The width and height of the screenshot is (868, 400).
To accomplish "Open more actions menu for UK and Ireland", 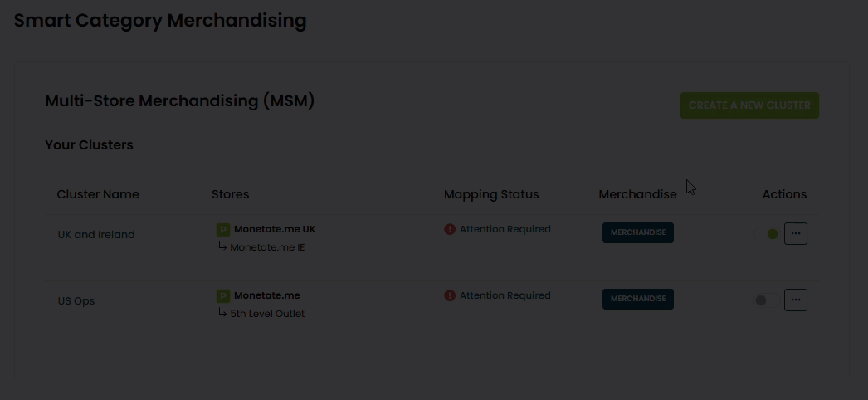I will (x=796, y=234).
